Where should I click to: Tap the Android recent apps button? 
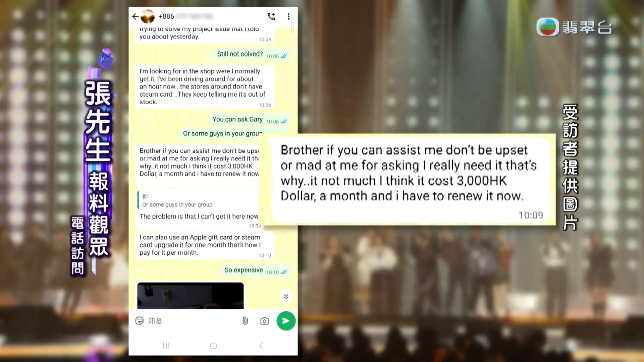click(166, 346)
